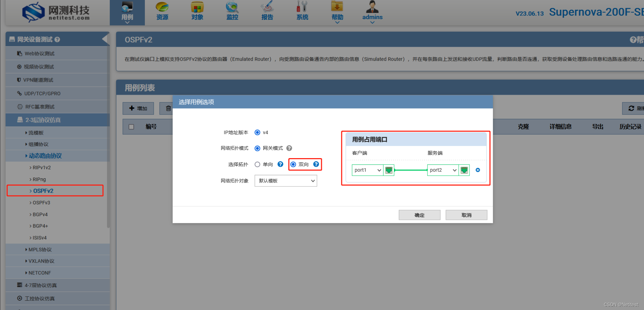Open the 用例 top menu
644x310 pixels.
point(127,13)
